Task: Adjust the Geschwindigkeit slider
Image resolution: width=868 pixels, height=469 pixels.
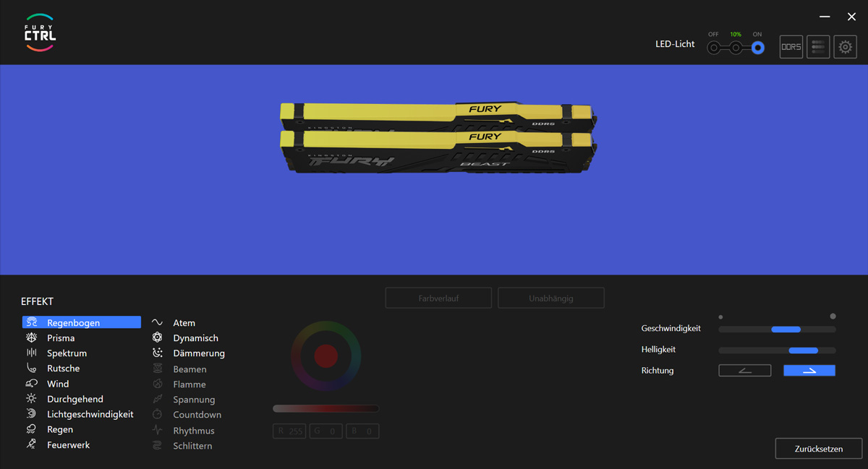Action: coord(777,330)
